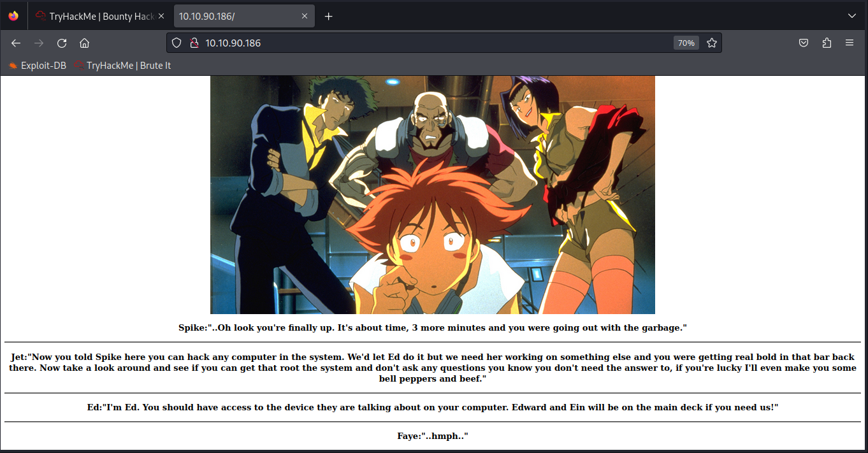Go to the Firefox home page
The image size is (868, 453).
pos(84,43)
